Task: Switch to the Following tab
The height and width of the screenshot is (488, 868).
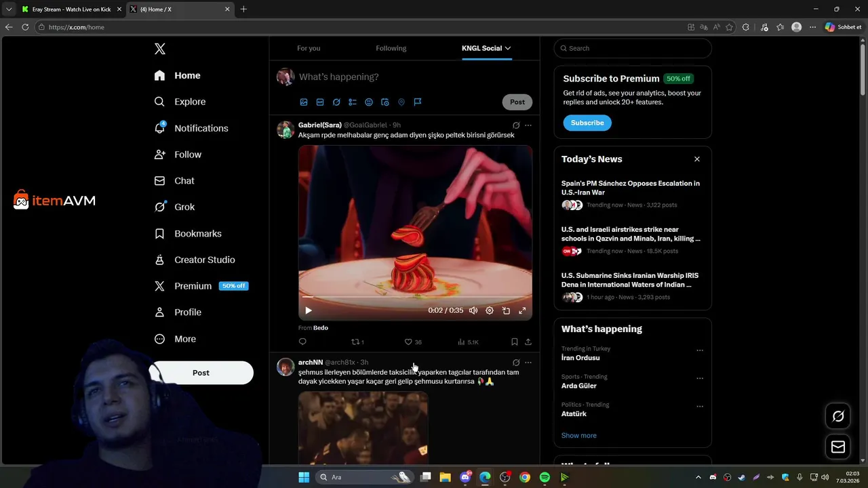Action: [391, 48]
